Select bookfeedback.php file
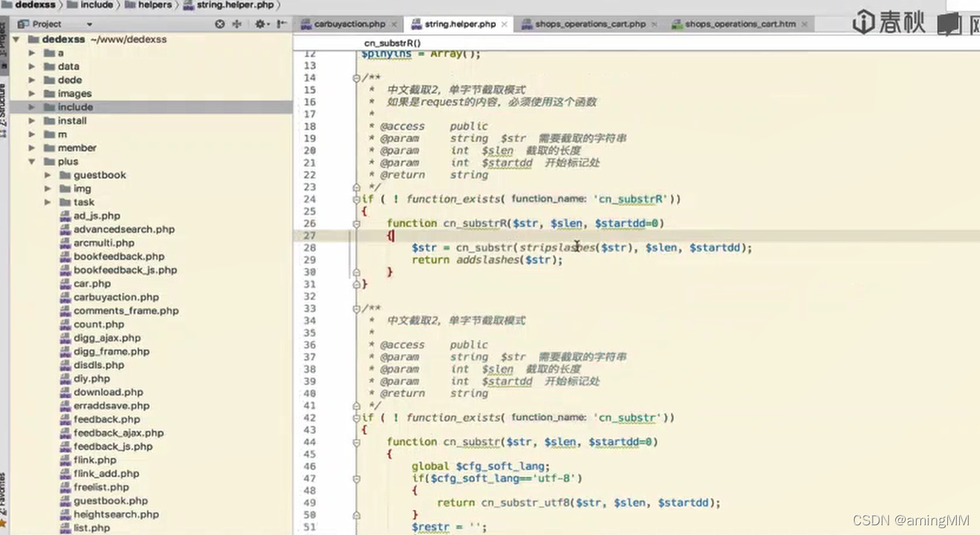The image size is (980, 535). click(x=119, y=256)
